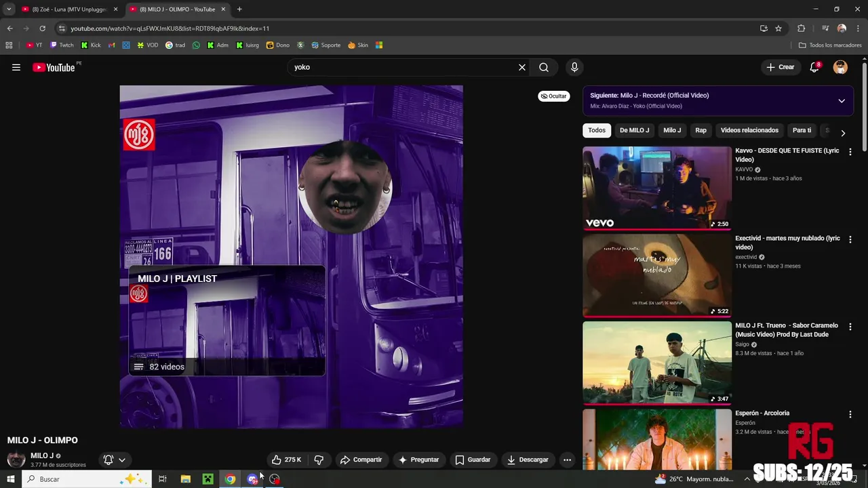Viewport: 868px width, 488px height.
Task: Open the Gmail bookmark icon
Action: (112, 45)
